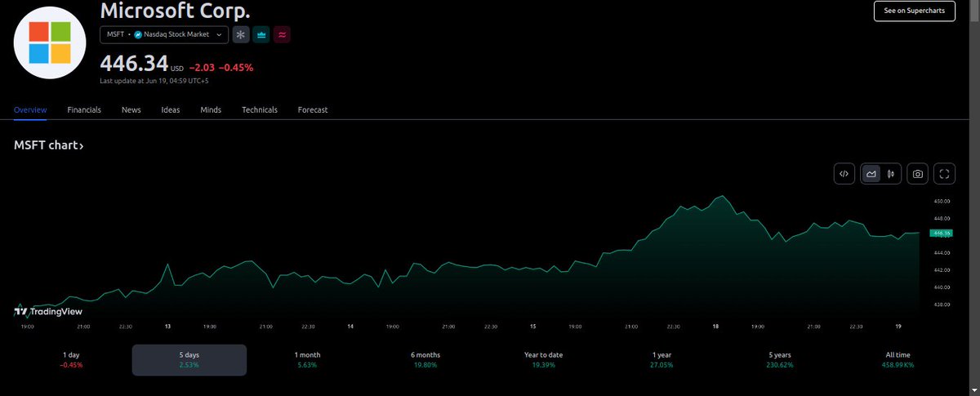
Task: Switch to area chart style
Action: click(x=871, y=173)
